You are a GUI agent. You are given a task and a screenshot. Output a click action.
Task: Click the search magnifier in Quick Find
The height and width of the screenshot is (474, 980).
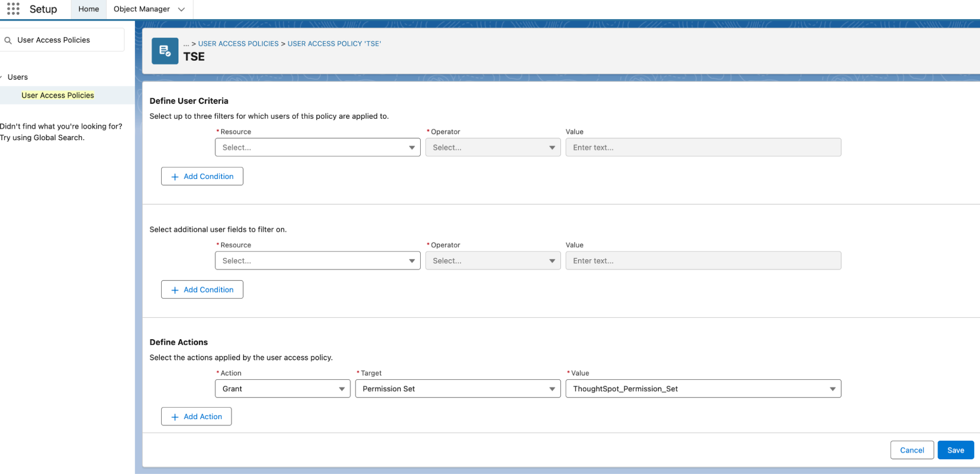(8, 40)
